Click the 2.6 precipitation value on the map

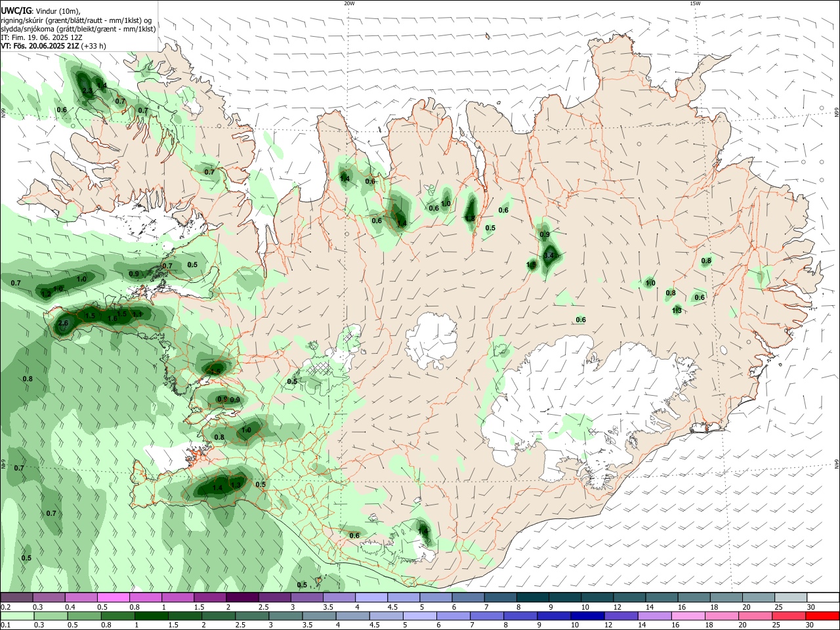pos(64,323)
